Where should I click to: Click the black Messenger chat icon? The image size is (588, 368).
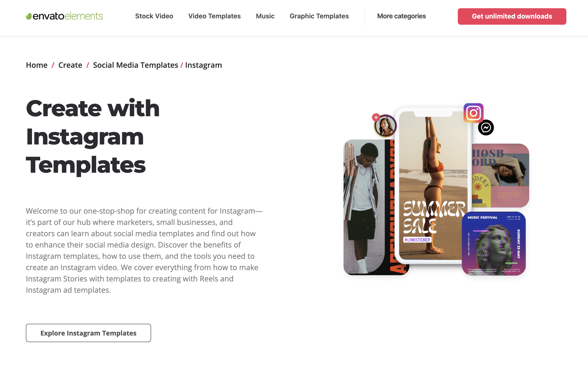pyautogui.click(x=486, y=128)
